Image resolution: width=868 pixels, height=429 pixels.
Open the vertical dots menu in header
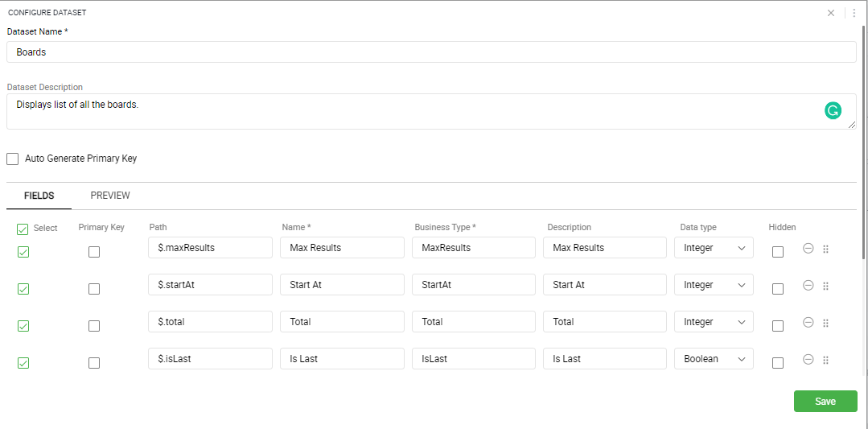point(854,13)
